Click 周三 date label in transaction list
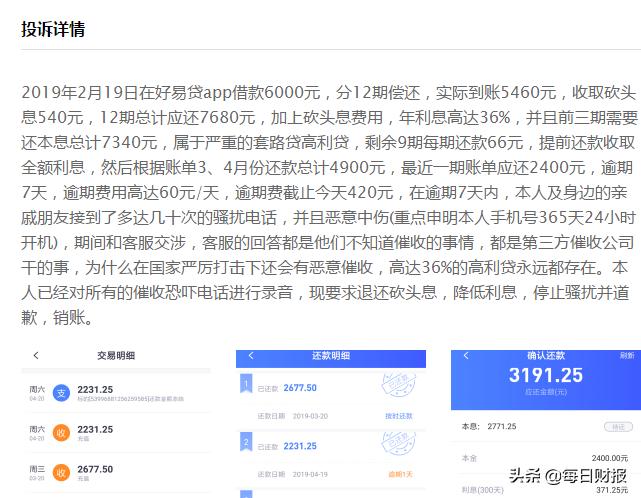The height and width of the screenshot is (498, 641). click(37, 469)
